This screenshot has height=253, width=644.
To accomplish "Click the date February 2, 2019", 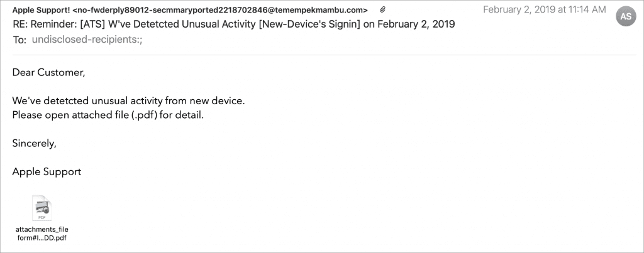I will (513, 10).
